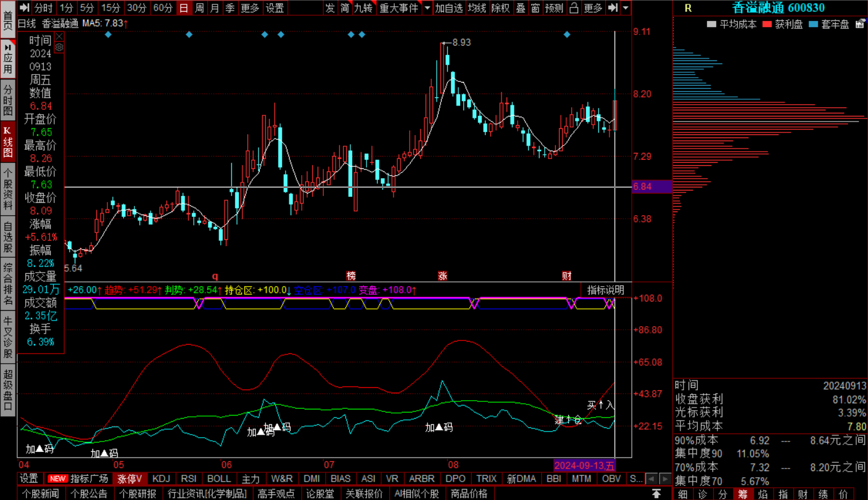Open chart 设置 in the top toolbar
Image resolution: width=868 pixels, height=500 pixels.
coord(275,8)
